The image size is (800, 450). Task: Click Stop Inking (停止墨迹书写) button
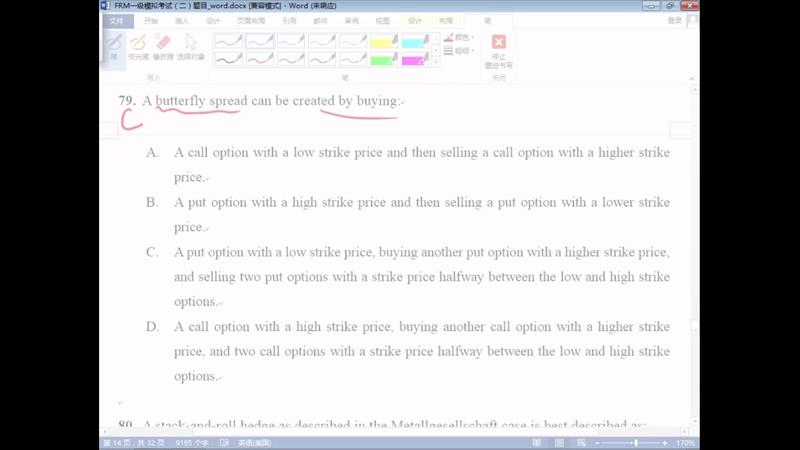(498, 51)
